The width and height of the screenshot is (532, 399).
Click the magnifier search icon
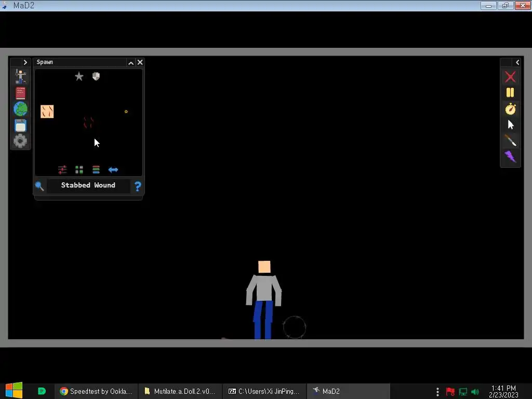click(39, 186)
